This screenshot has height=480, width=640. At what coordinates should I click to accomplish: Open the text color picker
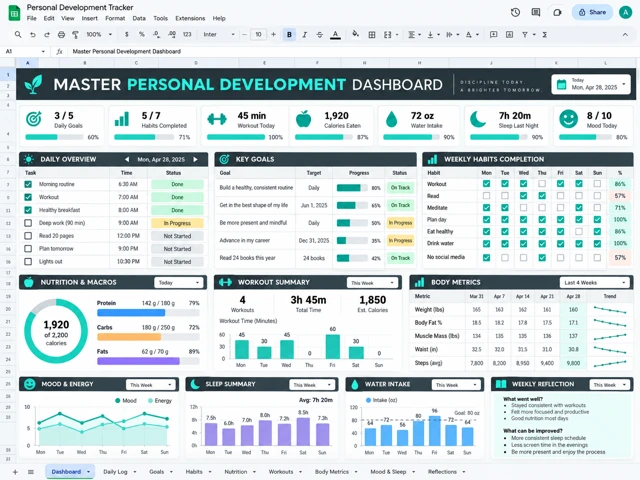point(335,35)
